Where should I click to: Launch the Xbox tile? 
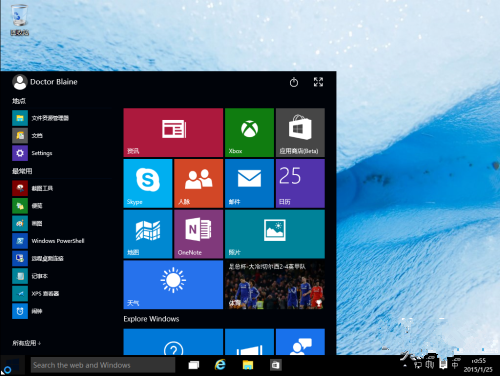(x=249, y=132)
